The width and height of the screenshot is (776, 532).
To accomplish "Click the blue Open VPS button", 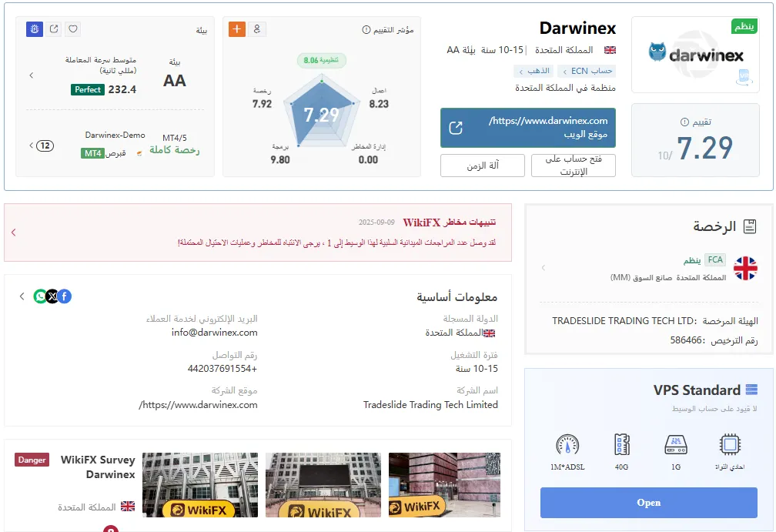I will [x=649, y=503].
